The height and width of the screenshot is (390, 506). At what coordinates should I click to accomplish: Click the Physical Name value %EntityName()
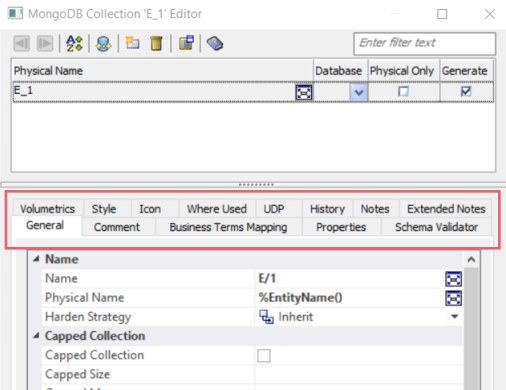click(300, 298)
